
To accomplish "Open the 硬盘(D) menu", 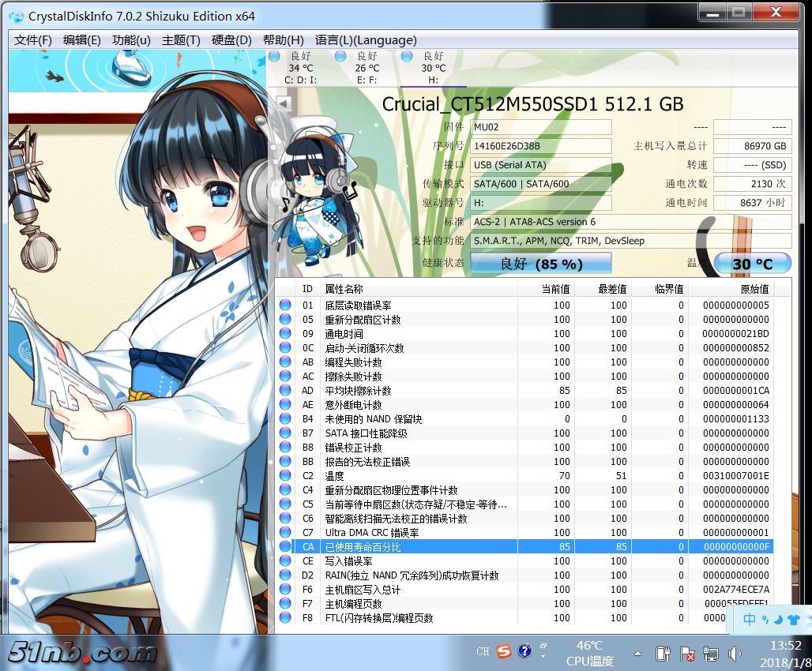I will coord(231,40).
